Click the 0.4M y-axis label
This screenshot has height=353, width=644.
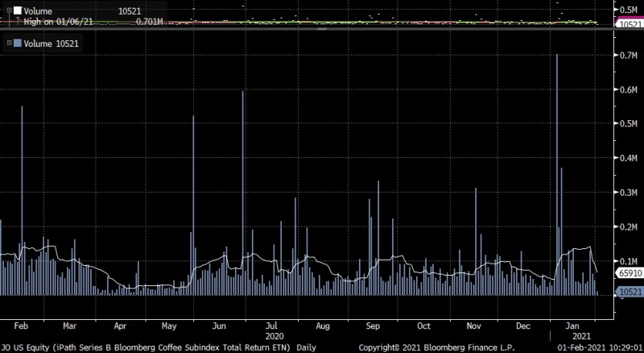[x=628, y=158]
